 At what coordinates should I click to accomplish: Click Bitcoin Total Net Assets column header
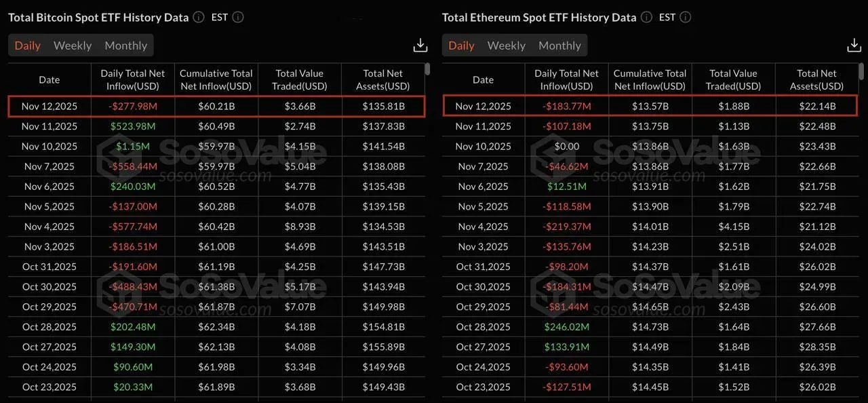[383, 80]
